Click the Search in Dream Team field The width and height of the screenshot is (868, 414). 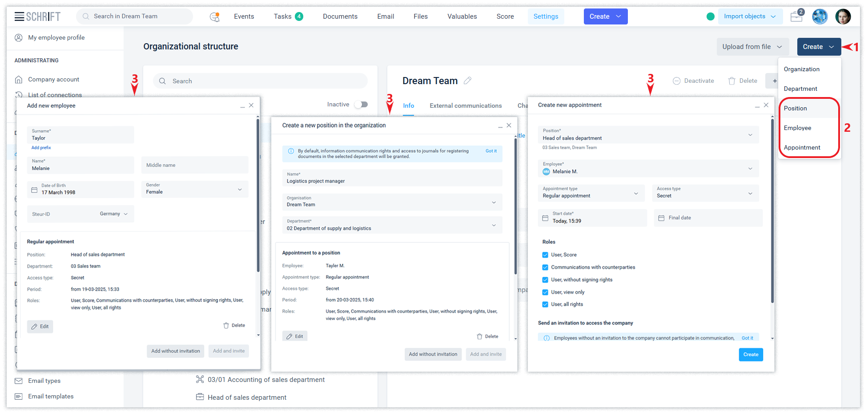tap(136, 16)
